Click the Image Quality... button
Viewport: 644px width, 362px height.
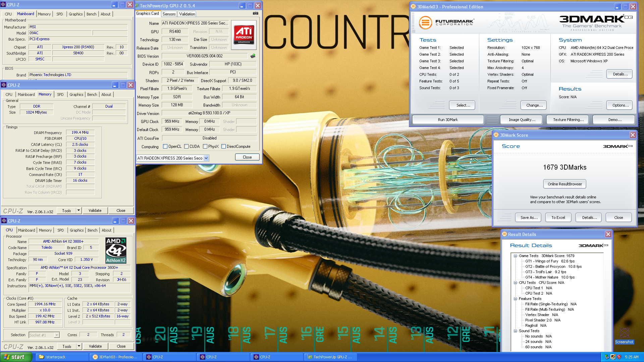point(522,120)
